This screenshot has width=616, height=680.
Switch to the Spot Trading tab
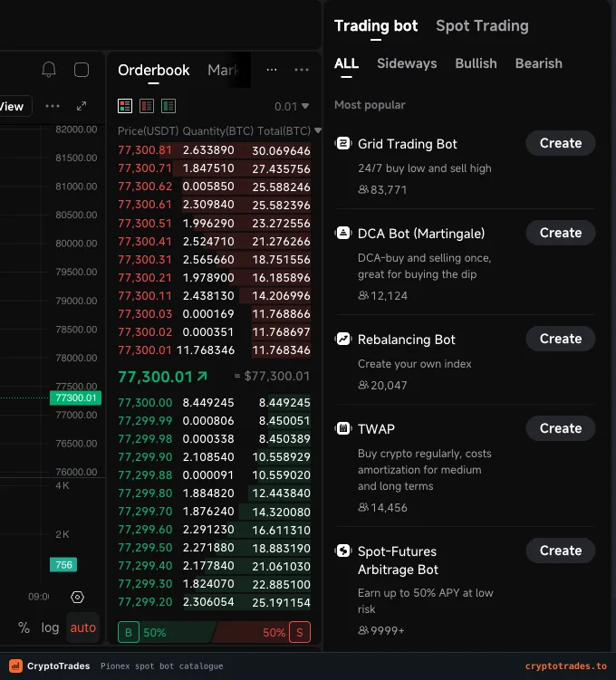point(482,26)
